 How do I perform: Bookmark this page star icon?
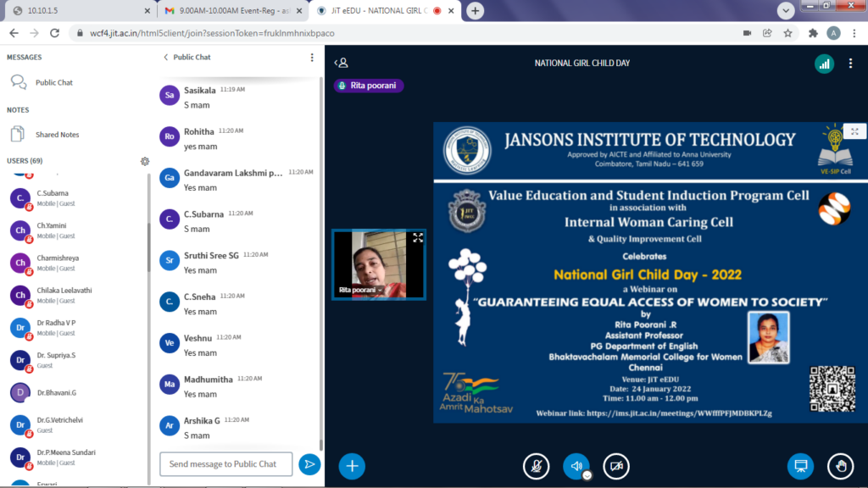pyautogui.click(x=787, y=33)
